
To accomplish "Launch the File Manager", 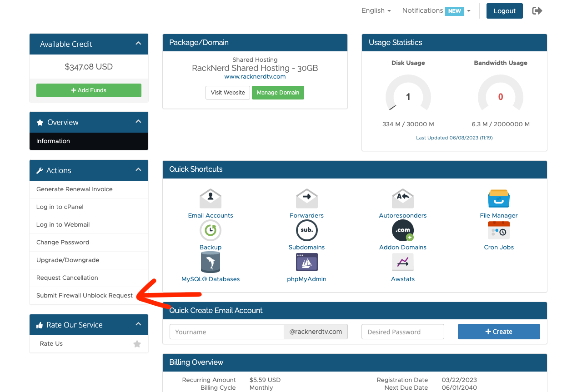I will click(498, 198).
